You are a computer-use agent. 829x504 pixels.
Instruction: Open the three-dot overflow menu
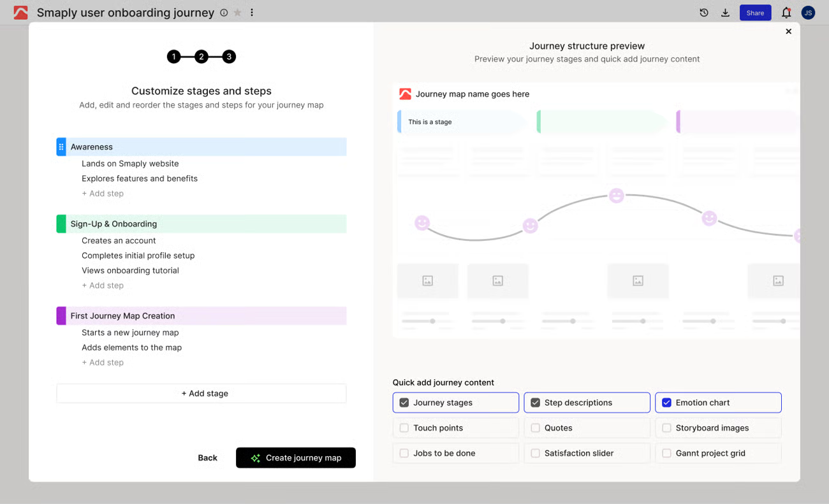point(252,12)
